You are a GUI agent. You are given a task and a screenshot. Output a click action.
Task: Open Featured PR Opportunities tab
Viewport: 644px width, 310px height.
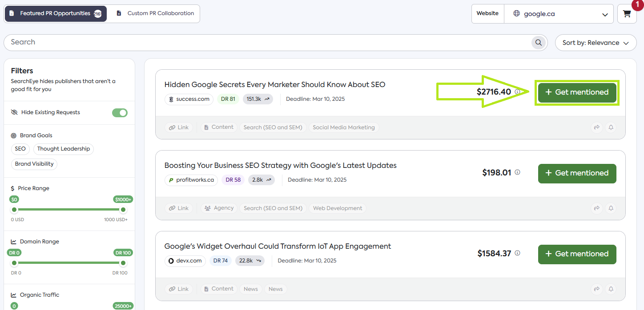point(55,13)
